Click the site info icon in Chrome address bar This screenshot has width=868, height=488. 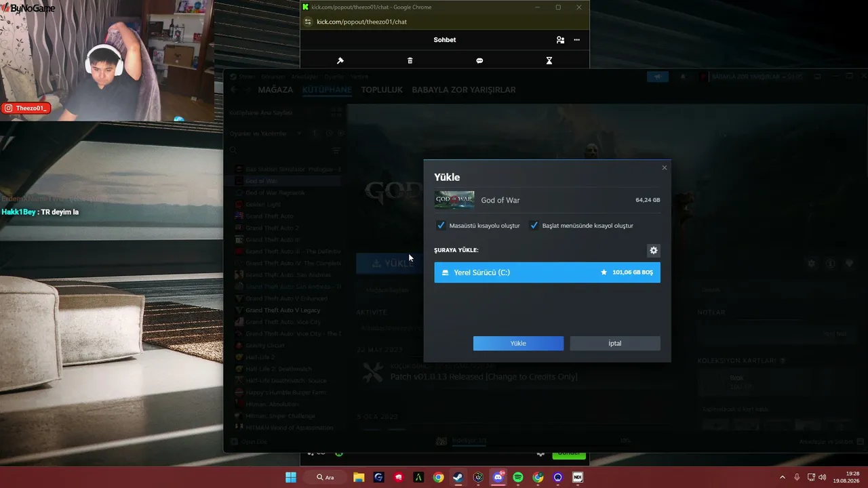coord(308,22)
